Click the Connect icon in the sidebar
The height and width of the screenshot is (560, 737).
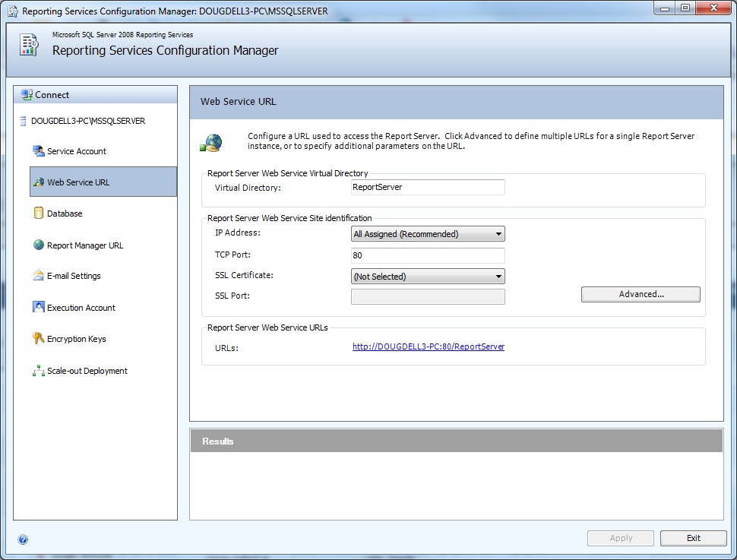(27, 94)
